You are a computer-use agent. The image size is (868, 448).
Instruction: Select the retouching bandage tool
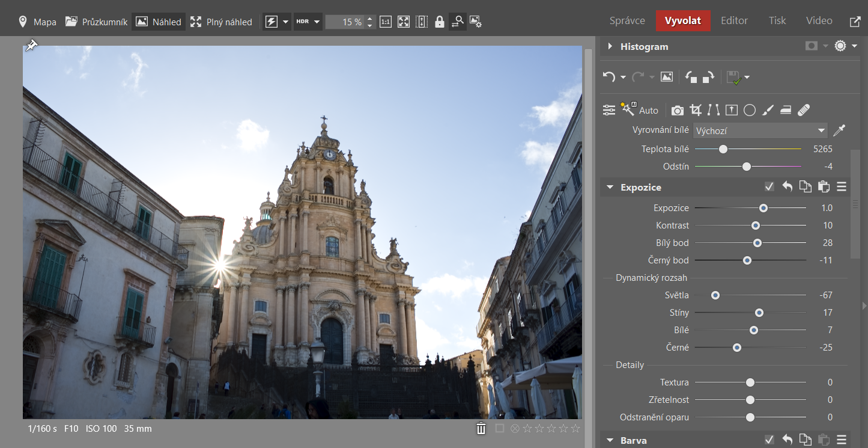804,110
